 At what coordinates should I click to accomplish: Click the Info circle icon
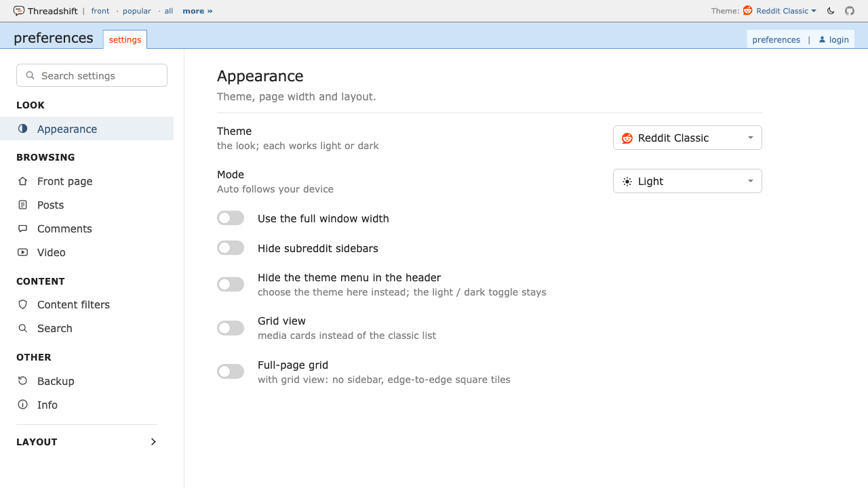(23, 405)
